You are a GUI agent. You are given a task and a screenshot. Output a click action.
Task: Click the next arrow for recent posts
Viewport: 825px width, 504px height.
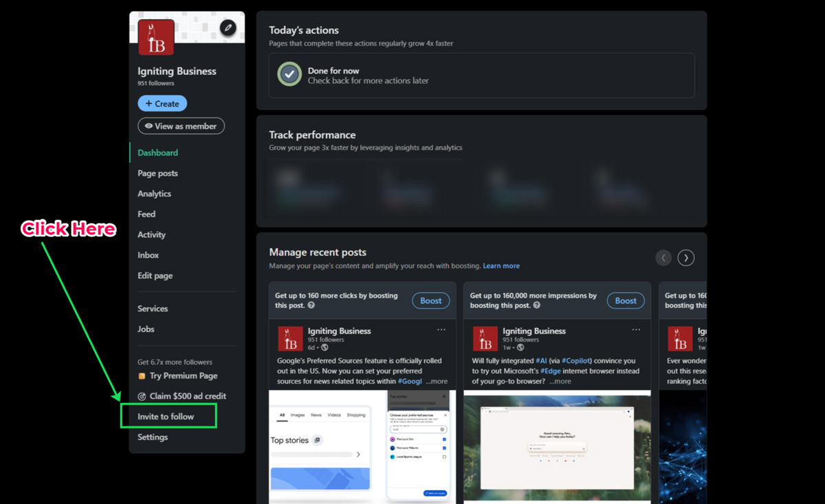(685, 258)
